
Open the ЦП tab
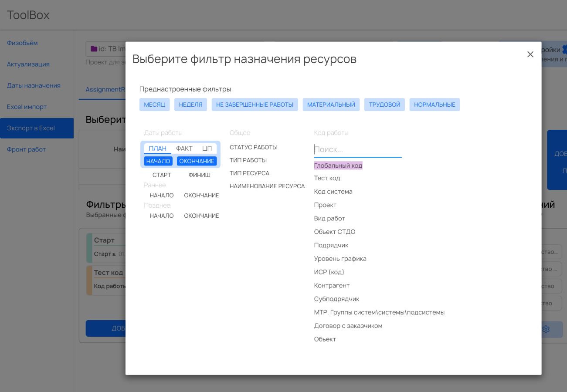pos(207,149)
